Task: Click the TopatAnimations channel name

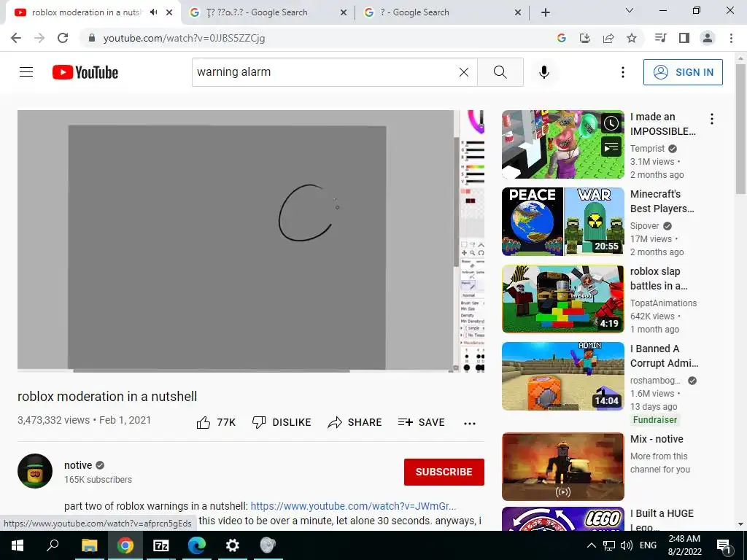Action: (x=663, y=303)
